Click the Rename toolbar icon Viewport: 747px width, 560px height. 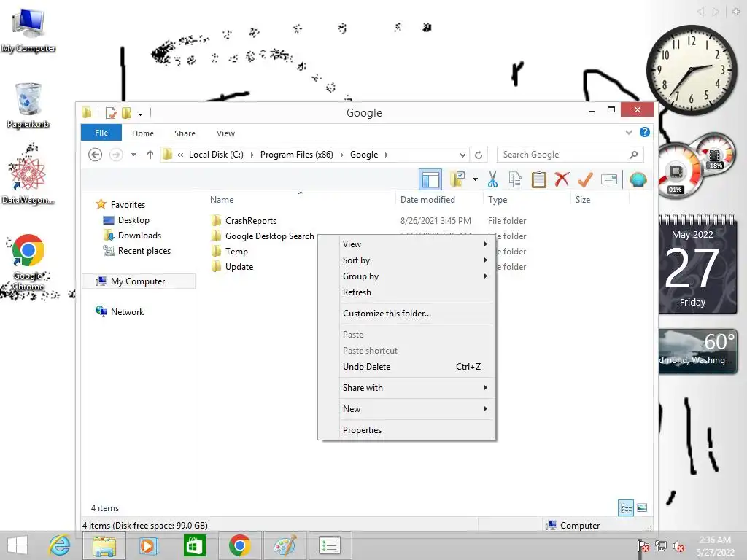point(609,179)
